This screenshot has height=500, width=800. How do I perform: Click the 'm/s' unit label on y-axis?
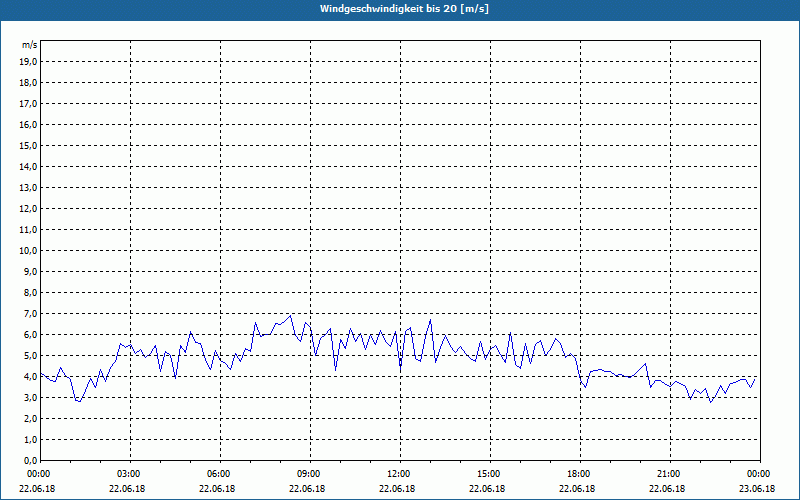coord(29,45)
